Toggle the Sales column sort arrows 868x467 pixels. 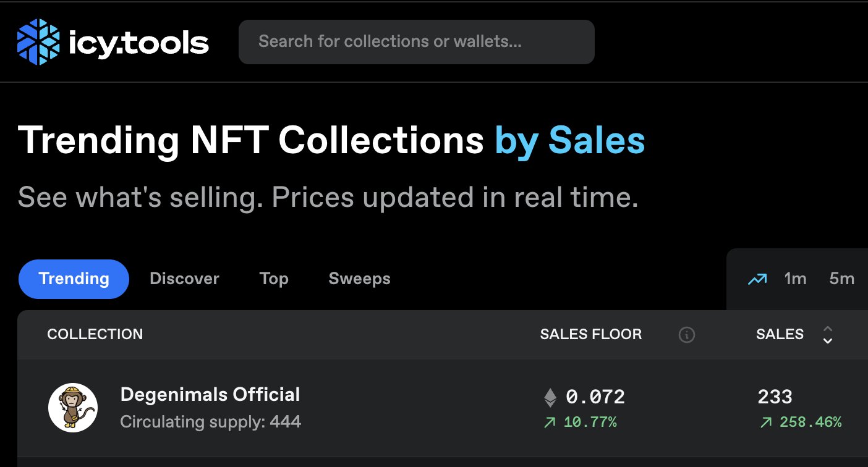coord(828,335)
